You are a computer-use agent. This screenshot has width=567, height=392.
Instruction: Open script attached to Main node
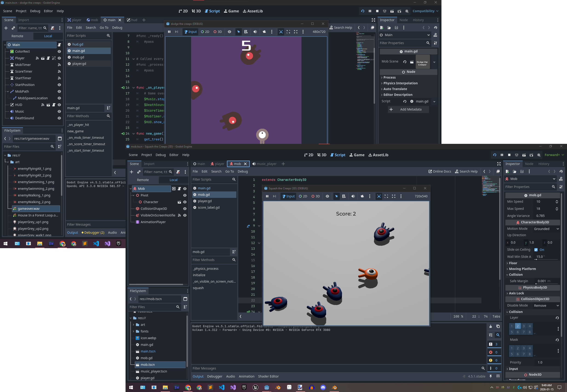(x=59, y=45)
